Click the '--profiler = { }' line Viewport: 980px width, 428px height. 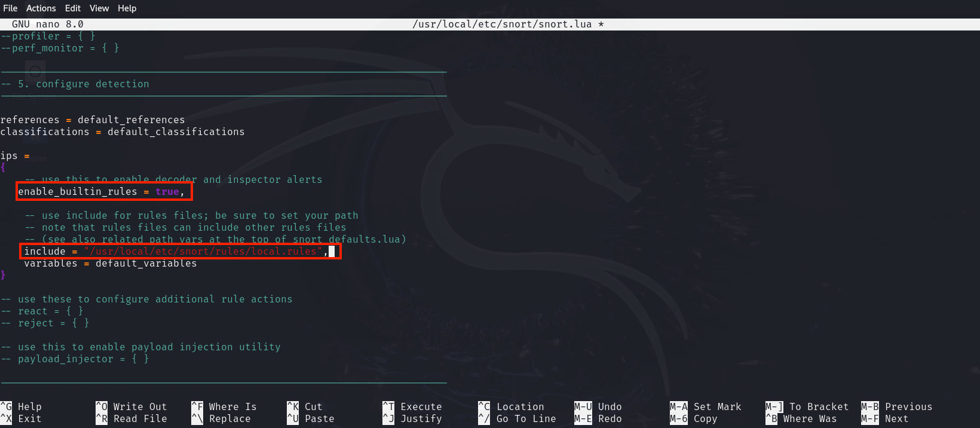(x=48, y=36)
